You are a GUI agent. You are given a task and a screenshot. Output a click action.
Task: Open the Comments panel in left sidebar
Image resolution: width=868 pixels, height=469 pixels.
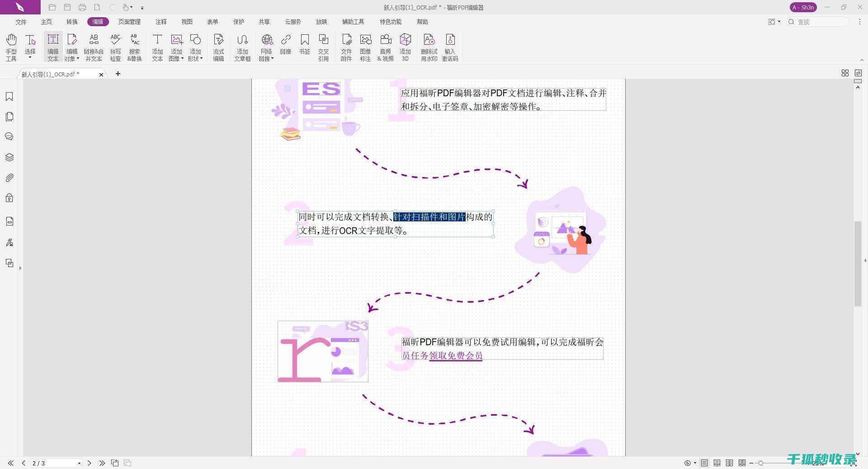tap(9, 136)
